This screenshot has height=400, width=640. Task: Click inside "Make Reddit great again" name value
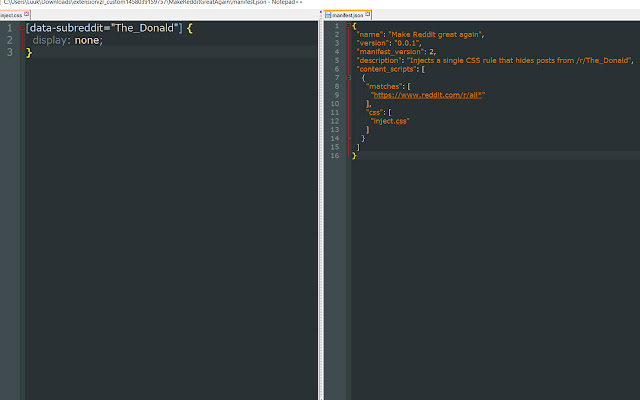point(435,35)
